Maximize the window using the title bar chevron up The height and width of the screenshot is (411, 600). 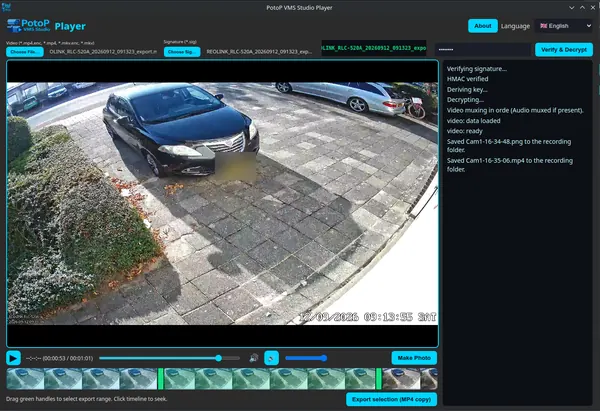click(x=582, y=7)
